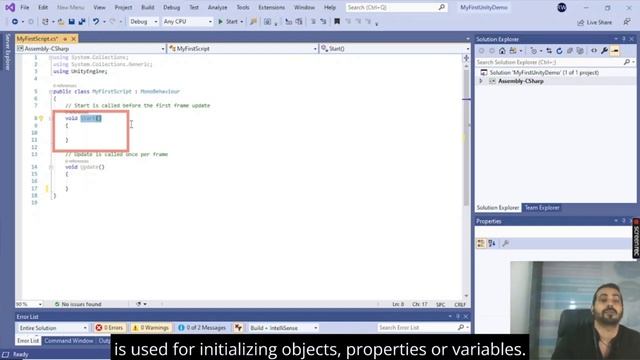The height and width of the screenshot is (360, 640).
Task: Click the Send Feedback icon
Action: [x=627, y=22]
